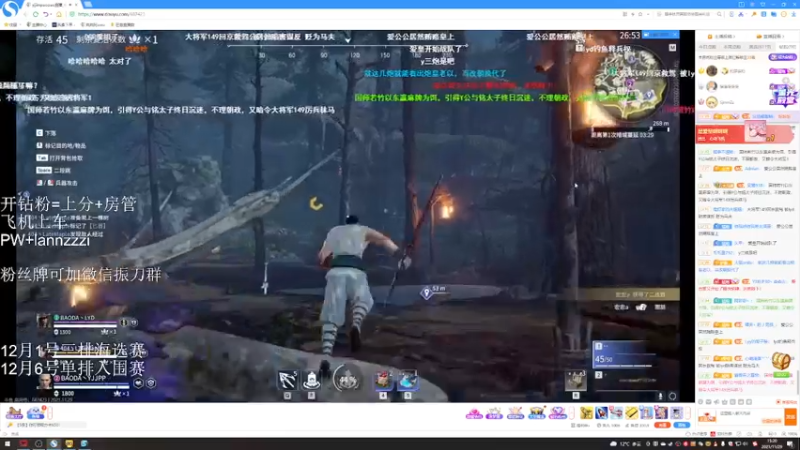Image resolution: width=800 pixels, height=450 pixels.
Task: Switch to the second ranking tab in chat panel
Action: click(x=732, y=47)
